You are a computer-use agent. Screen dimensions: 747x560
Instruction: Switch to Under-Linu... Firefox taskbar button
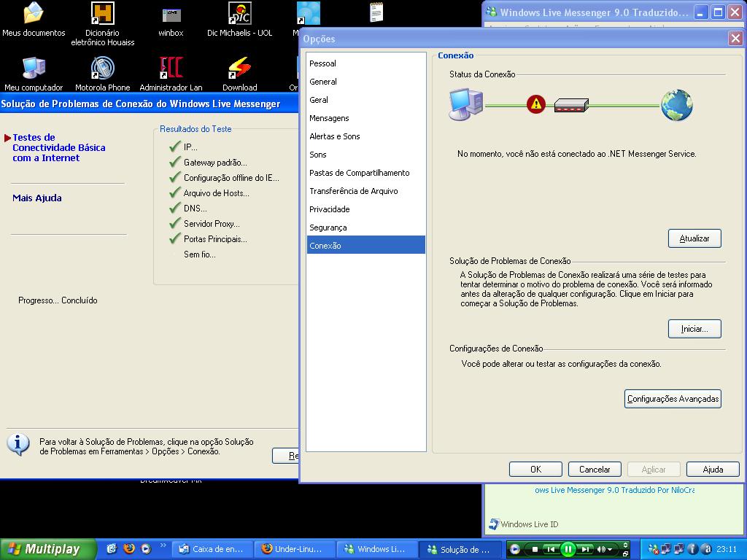[295, 549]
